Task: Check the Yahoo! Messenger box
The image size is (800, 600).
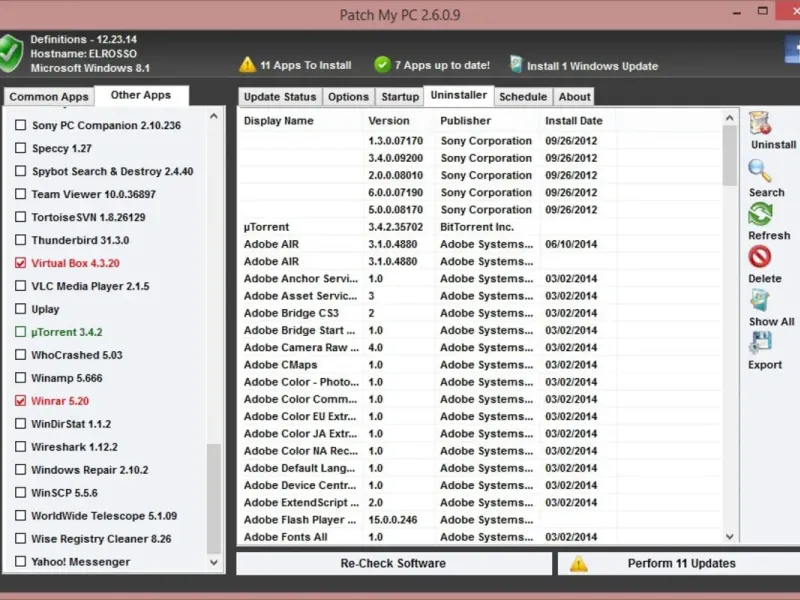Action: (x=20, y=561)
